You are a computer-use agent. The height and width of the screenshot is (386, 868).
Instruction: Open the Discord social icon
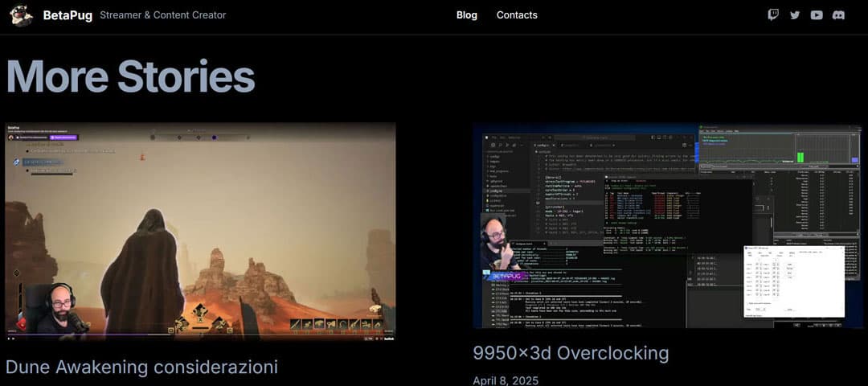[838, 15]
